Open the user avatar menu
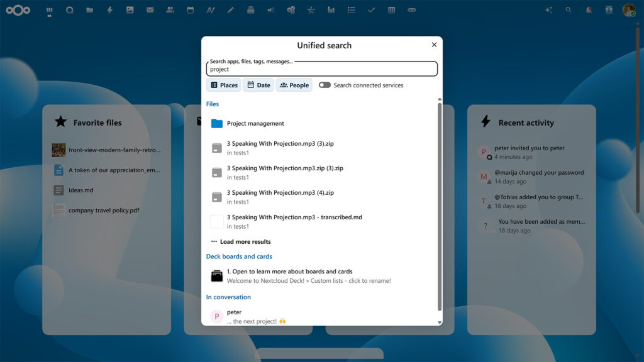 tap(629, 10)
